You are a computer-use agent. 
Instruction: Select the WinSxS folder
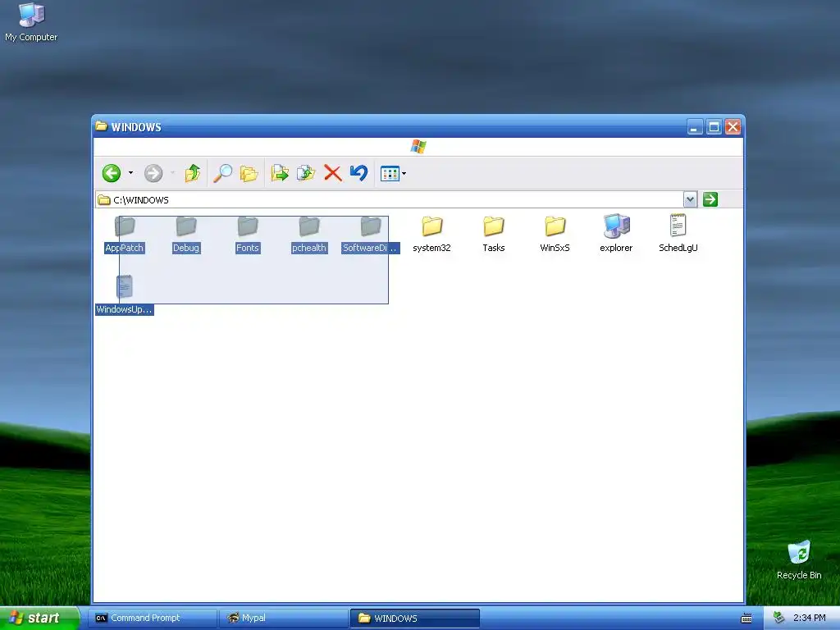point(555,234)
